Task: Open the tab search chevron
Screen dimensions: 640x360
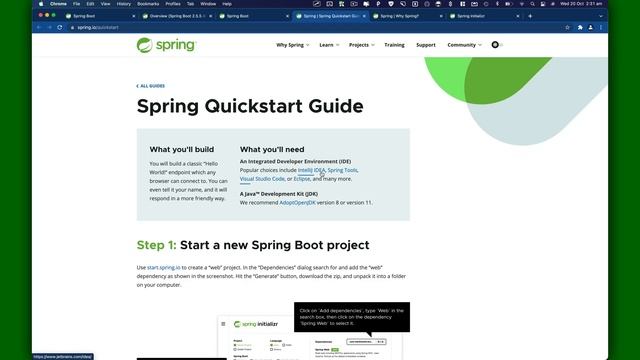Action: point(601,16)
